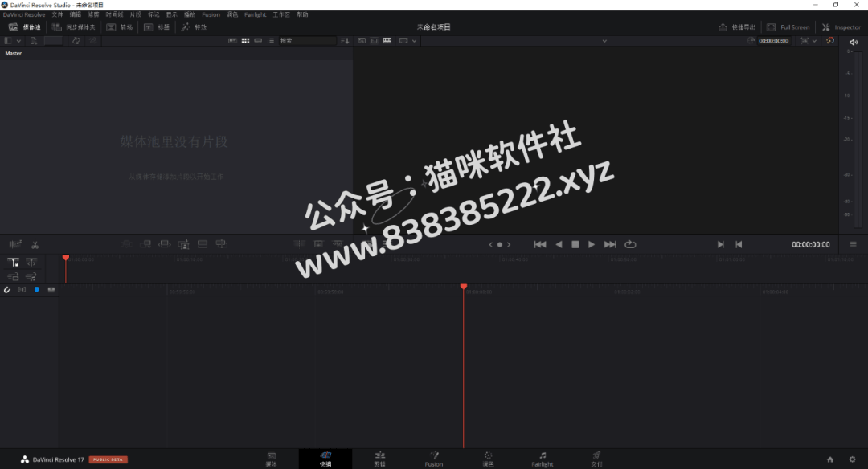Open the media pool sort order menu
Screen dimensions: 868x469
[345, 41]
